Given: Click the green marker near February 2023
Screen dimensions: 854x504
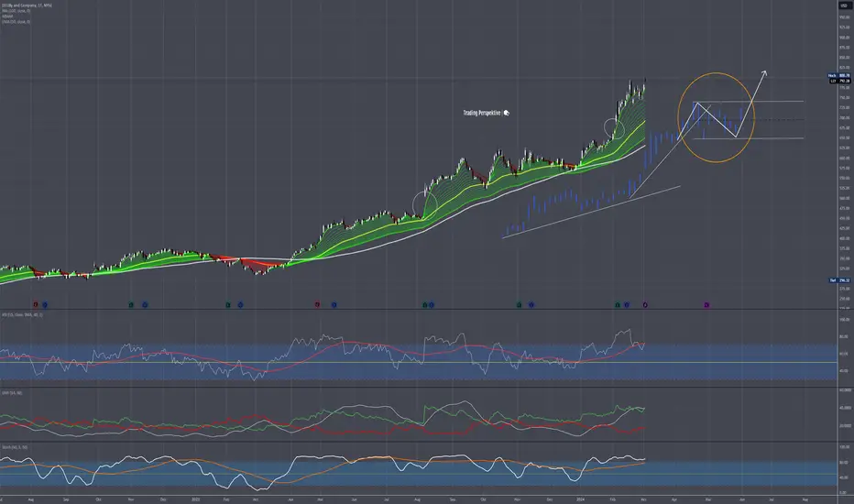Looking at the screenshot, I should (x=227, y=305).
